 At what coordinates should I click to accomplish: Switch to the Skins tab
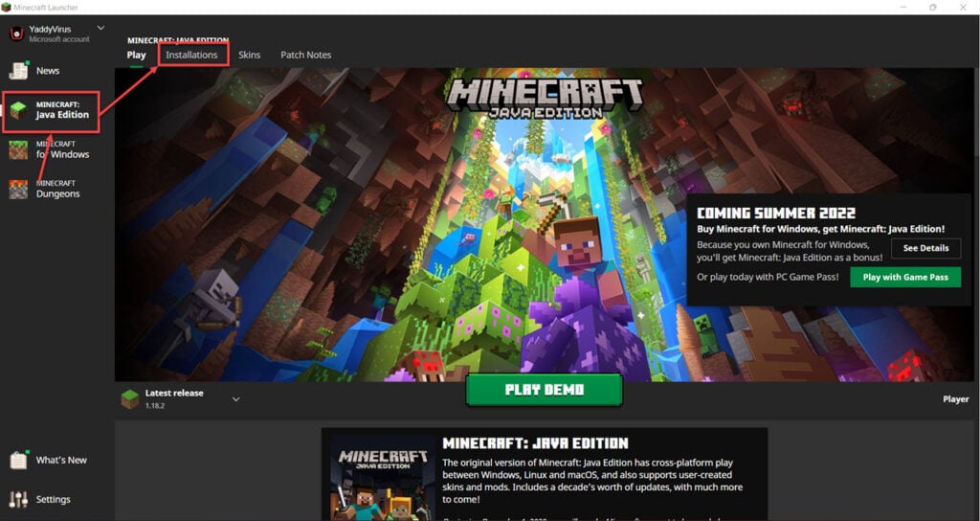point(250,55)
